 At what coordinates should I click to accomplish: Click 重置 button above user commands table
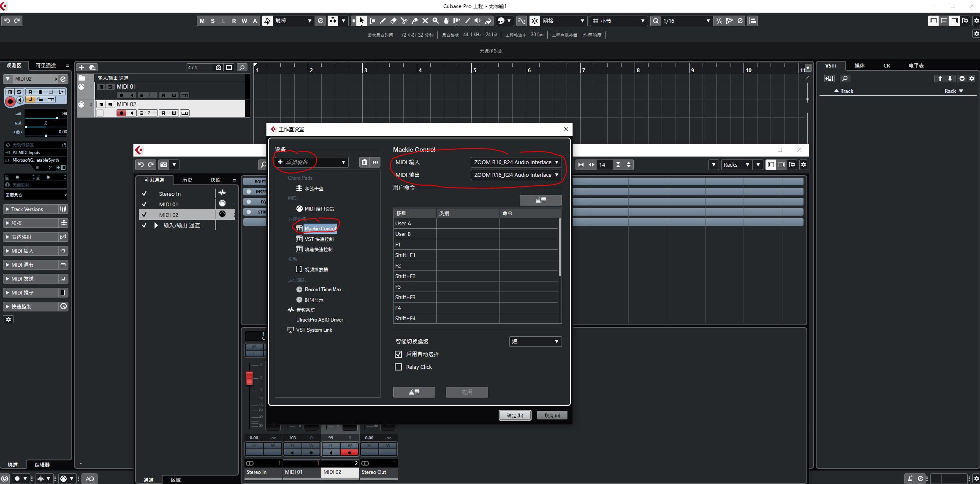coord(541,200)
